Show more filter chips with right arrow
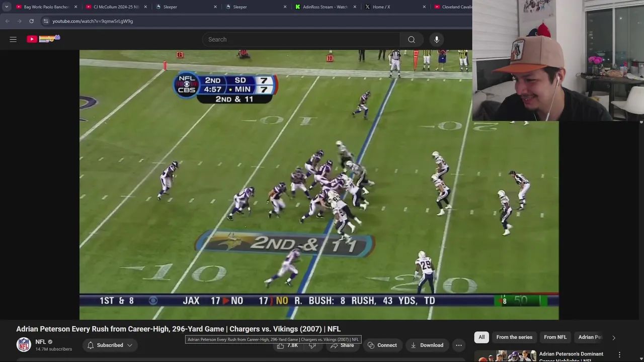 [613, 337]
